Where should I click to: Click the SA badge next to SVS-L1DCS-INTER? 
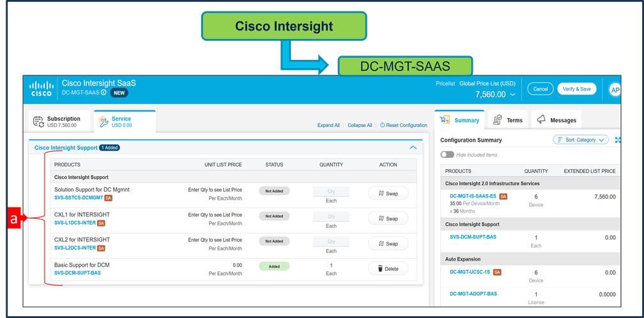pyautogui.click(x=101, y=223)
